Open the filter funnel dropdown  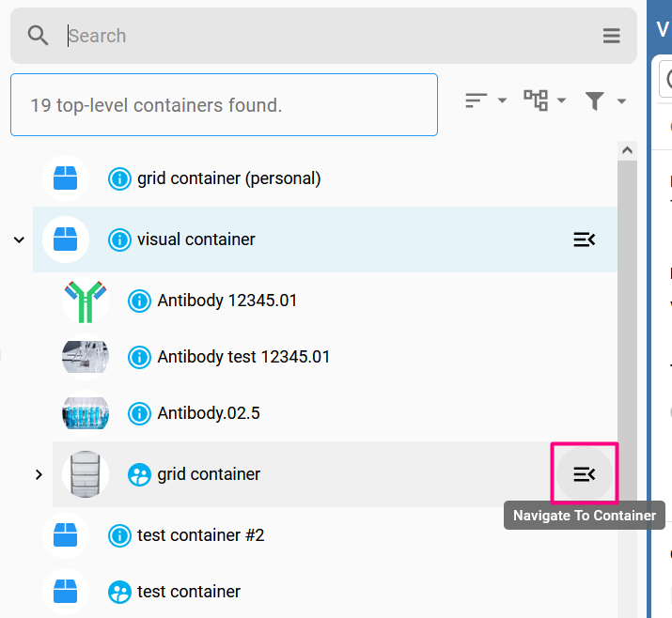tap(605, 101)
